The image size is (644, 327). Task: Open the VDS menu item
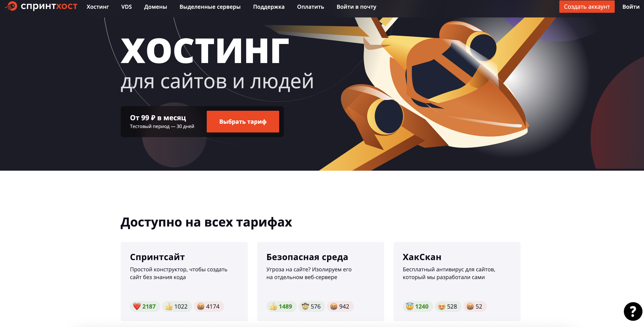coord(127,7)
